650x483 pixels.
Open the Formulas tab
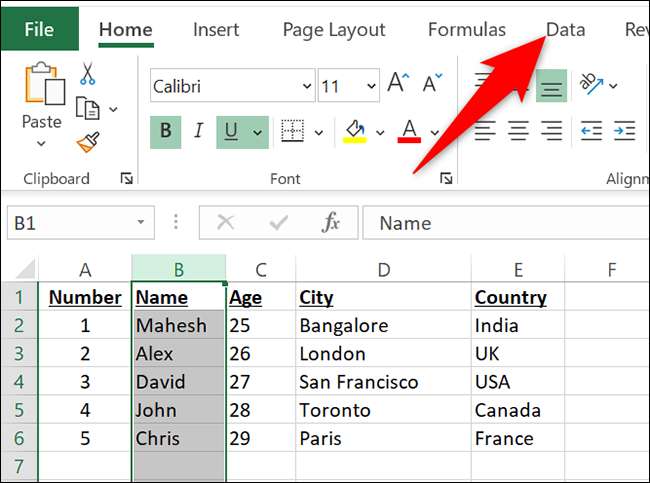click(x=467, y=30)
